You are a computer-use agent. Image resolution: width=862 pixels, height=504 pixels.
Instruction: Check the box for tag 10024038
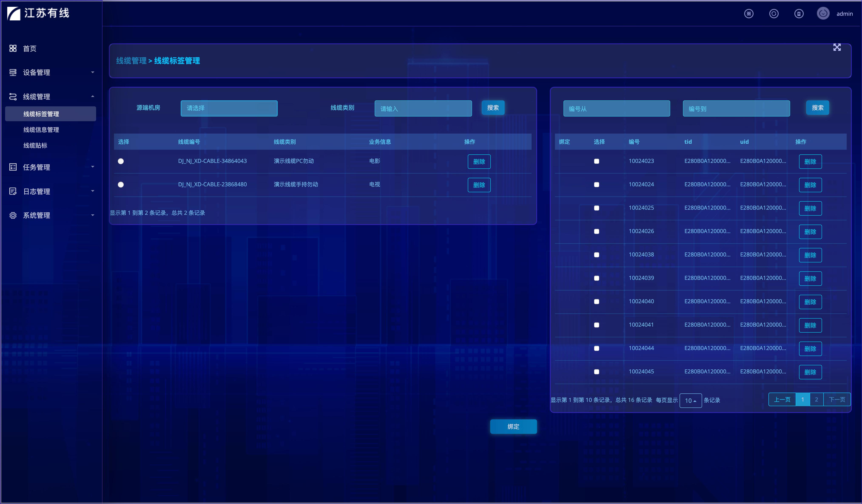pos(597,255)
